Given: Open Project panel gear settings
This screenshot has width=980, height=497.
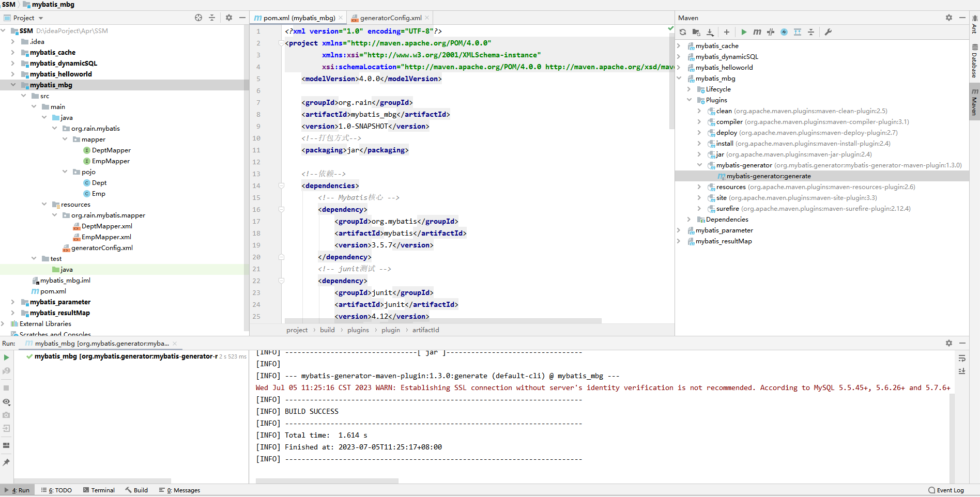Looking at the screenshot, I should coord(229,18).
